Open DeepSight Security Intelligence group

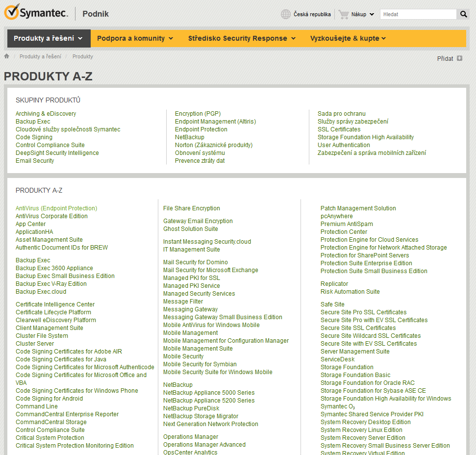point(57,153)
